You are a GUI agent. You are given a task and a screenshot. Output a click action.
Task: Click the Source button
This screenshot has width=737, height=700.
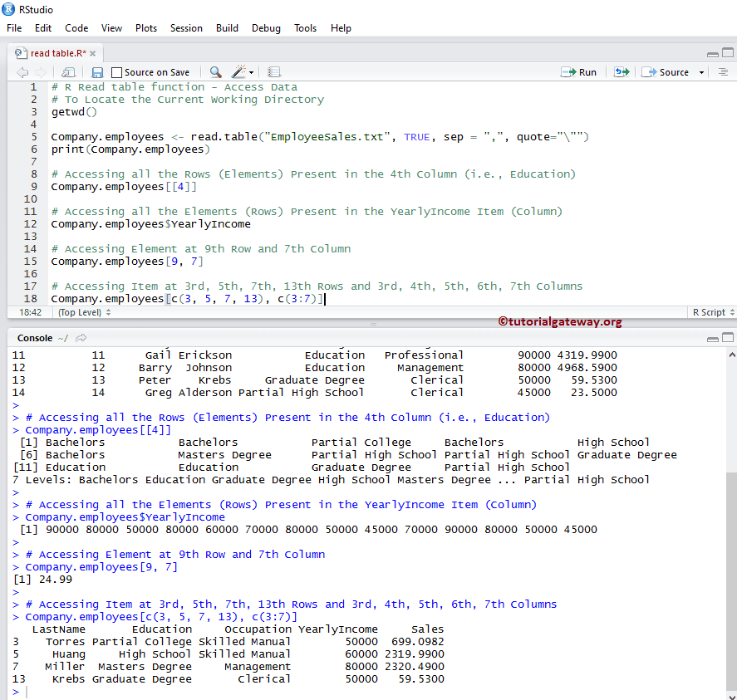[x=666, y=72]
